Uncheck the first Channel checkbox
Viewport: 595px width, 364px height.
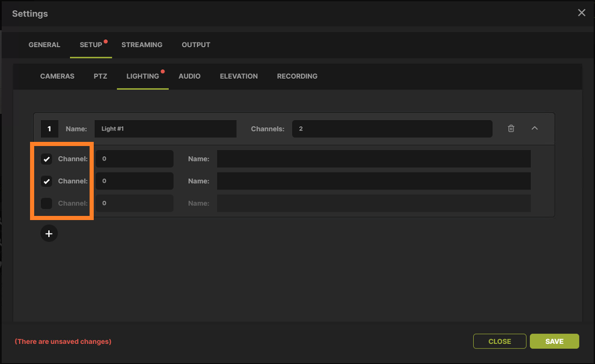47,159
